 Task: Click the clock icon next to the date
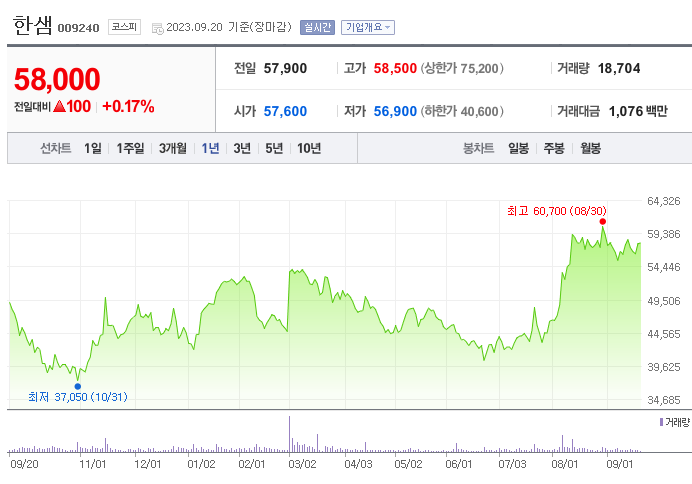tap(158, 29)
